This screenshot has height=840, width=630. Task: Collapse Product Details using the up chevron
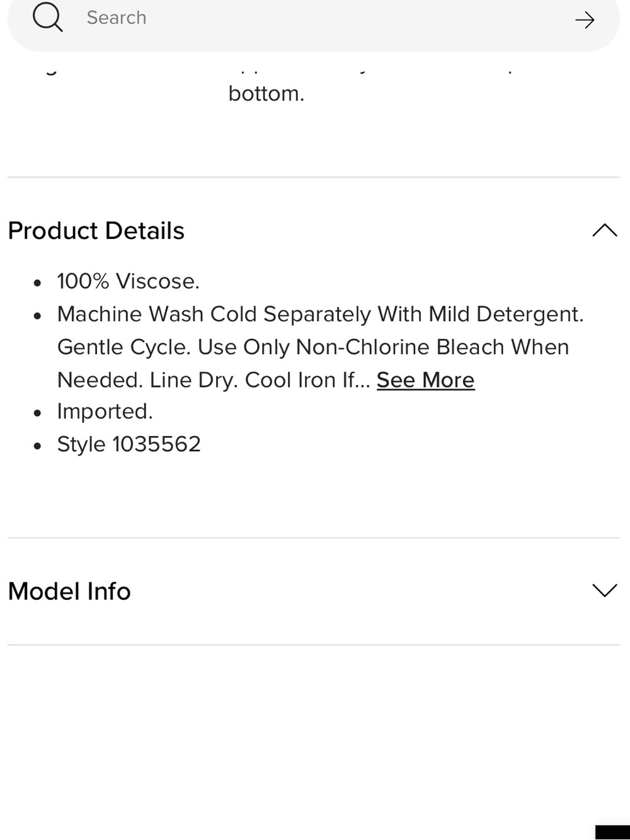605,230
